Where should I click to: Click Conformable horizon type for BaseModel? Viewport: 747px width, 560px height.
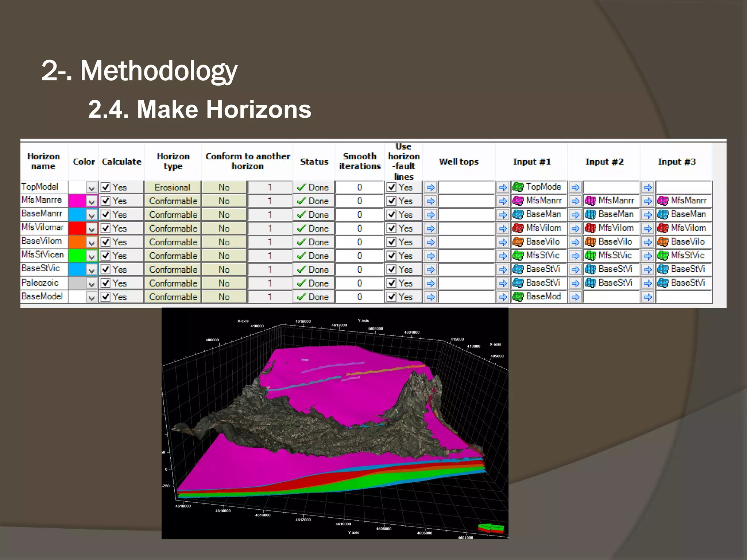(173, 297)
